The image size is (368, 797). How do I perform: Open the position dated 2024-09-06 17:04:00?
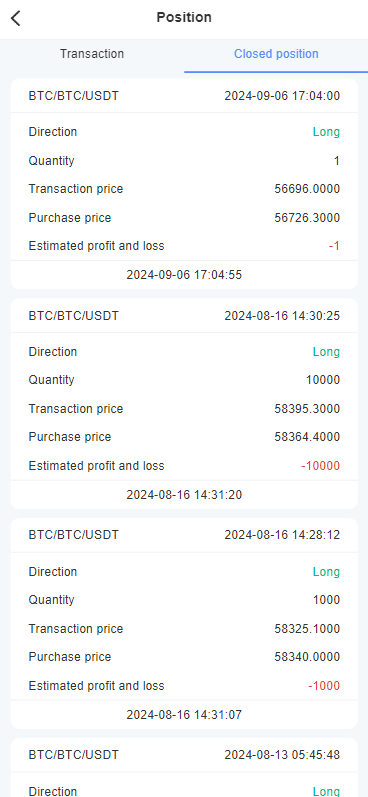[x=184, y=184]
